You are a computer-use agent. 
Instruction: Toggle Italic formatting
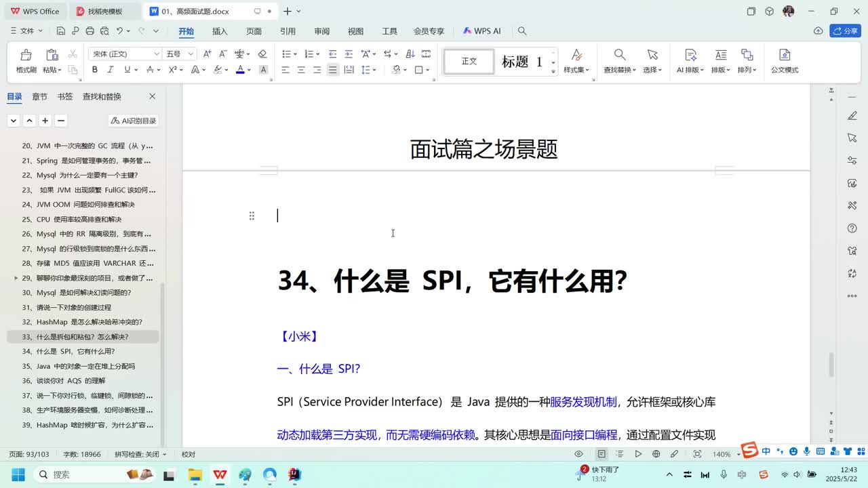pyautogui.click(x=111, y=70)
